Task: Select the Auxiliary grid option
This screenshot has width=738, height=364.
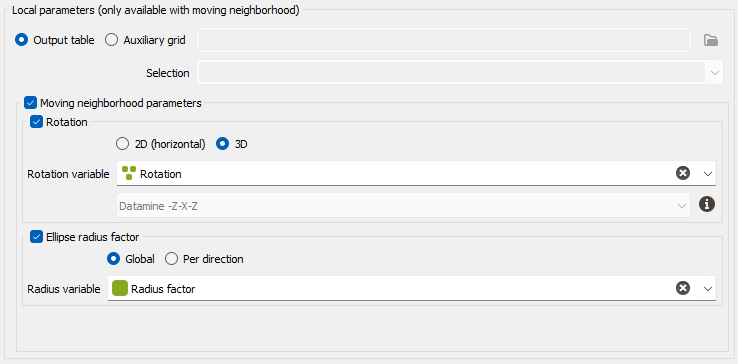Action: coord(112,40)
